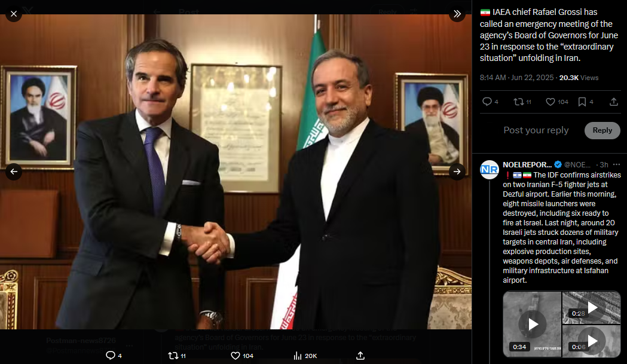Click the NOELREPORTS avatar

point(490,170)
